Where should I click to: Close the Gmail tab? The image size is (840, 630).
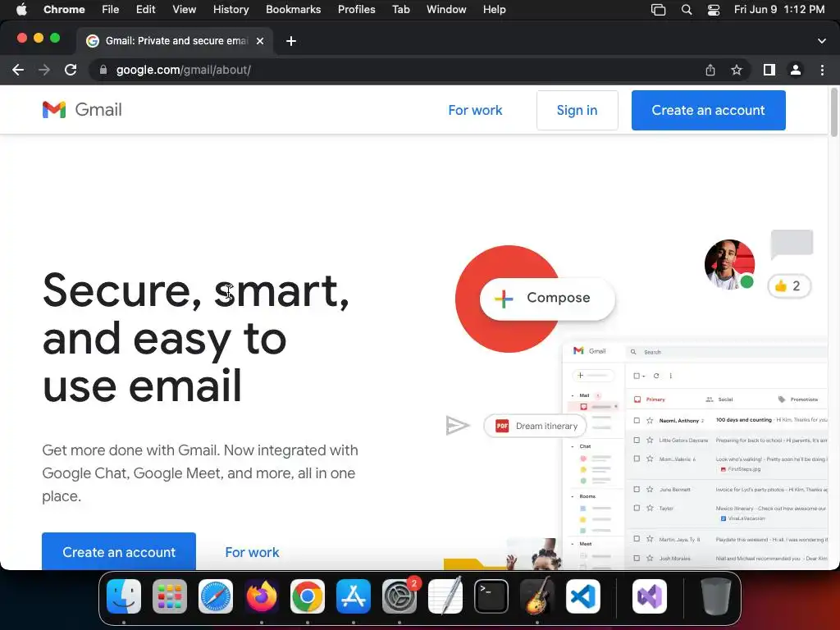pyautogui.click(x=260, y=41)
